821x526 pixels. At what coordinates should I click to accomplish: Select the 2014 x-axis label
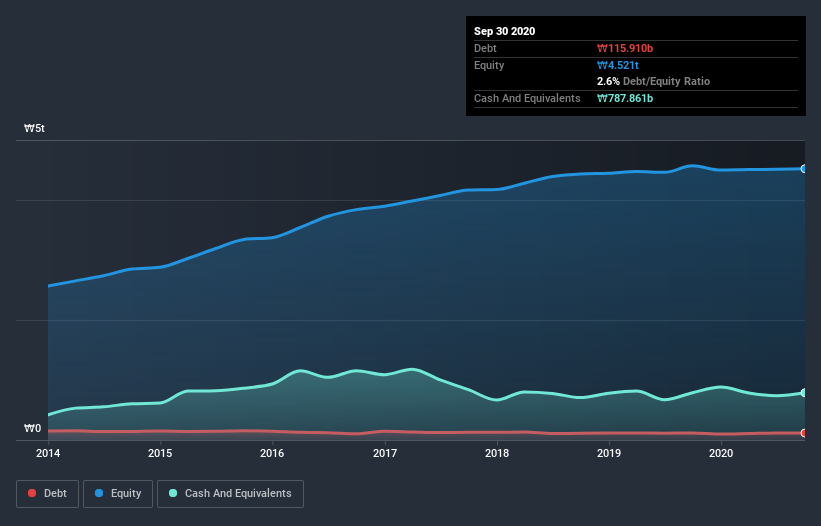48,453
